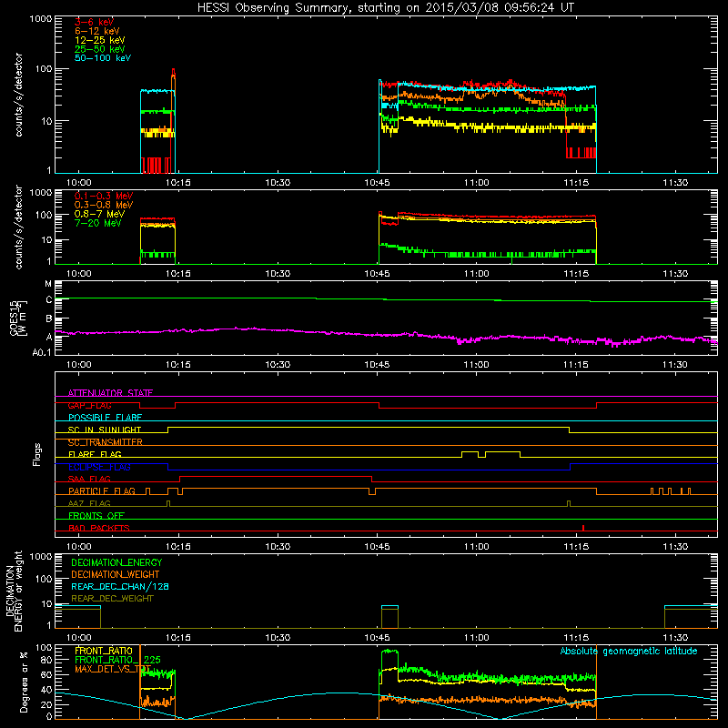Click the raised FLARE_FLAG segment after 11:00
The image size is (728, 728).
(503, 451)
